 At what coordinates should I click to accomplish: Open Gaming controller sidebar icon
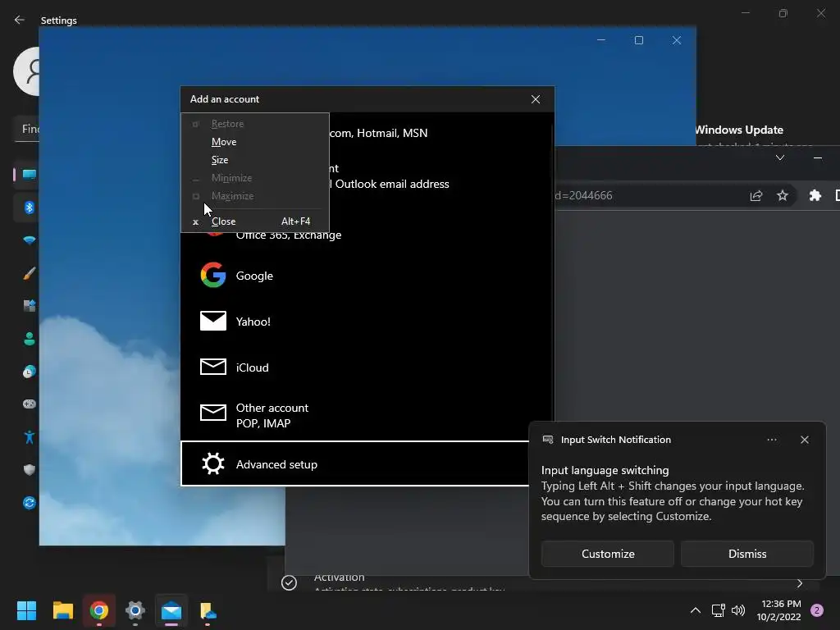click(29, 404)
